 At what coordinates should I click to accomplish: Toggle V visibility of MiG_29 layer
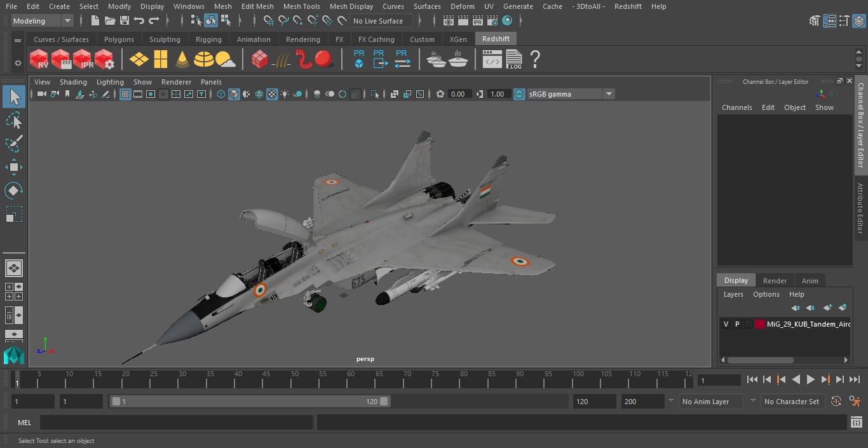click(x=726, y=324)
